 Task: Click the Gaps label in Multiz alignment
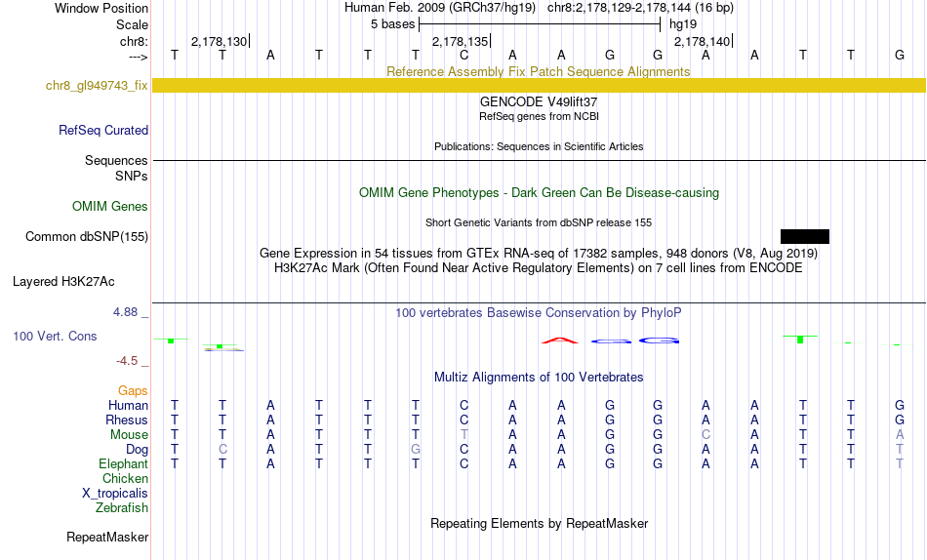click(x=133, y=390)
